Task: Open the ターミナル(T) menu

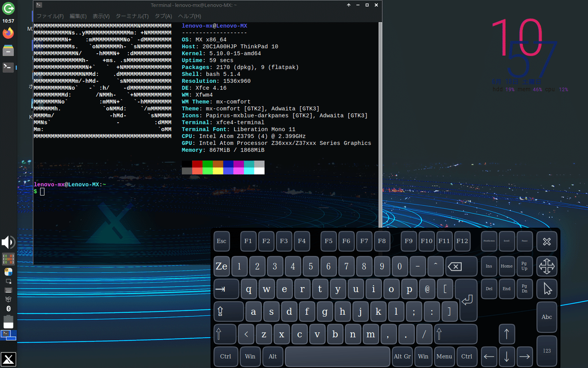Action: point(132,16)
